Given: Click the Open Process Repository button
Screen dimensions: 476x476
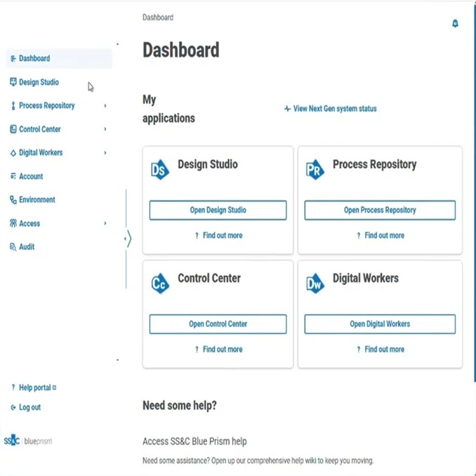Looking at the screenshot, I should (380, 210).
